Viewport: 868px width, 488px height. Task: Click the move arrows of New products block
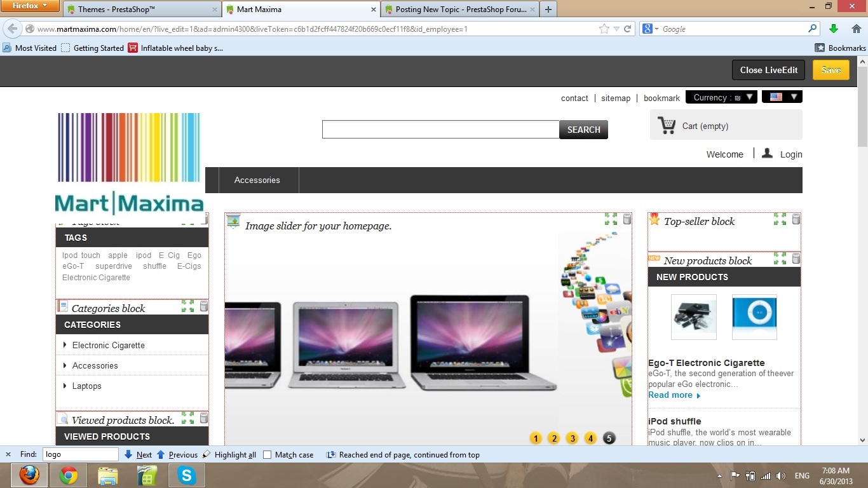click(780, 259)
